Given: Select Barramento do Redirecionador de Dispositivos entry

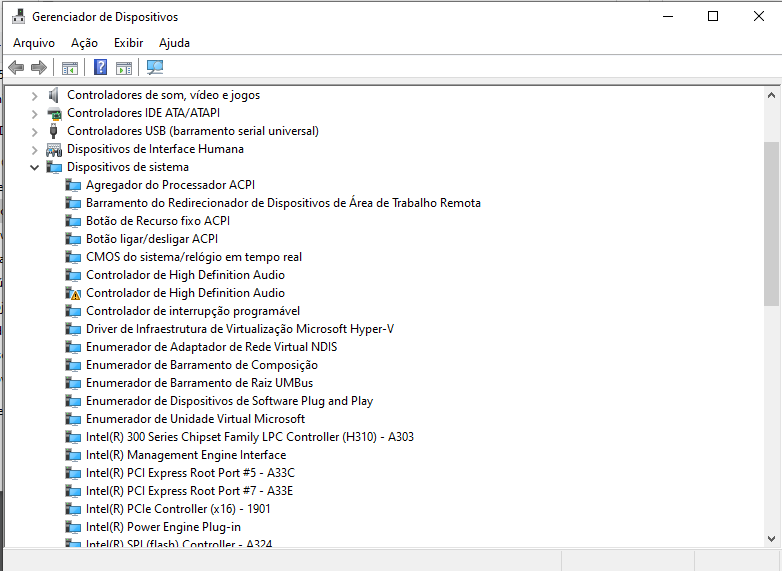Looking at the screenshot, I should click(x=283, y=203).
